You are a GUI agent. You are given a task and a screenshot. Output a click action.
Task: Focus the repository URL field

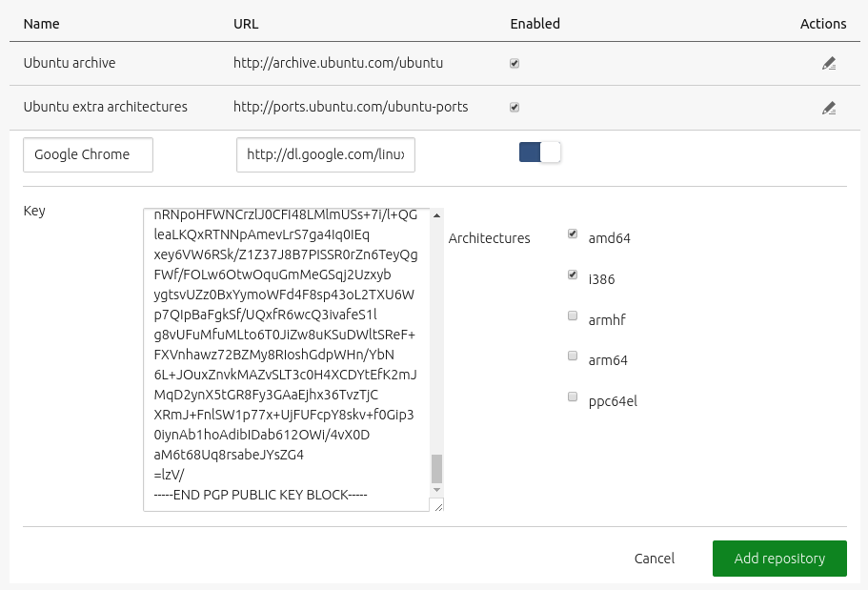[325, 154]
